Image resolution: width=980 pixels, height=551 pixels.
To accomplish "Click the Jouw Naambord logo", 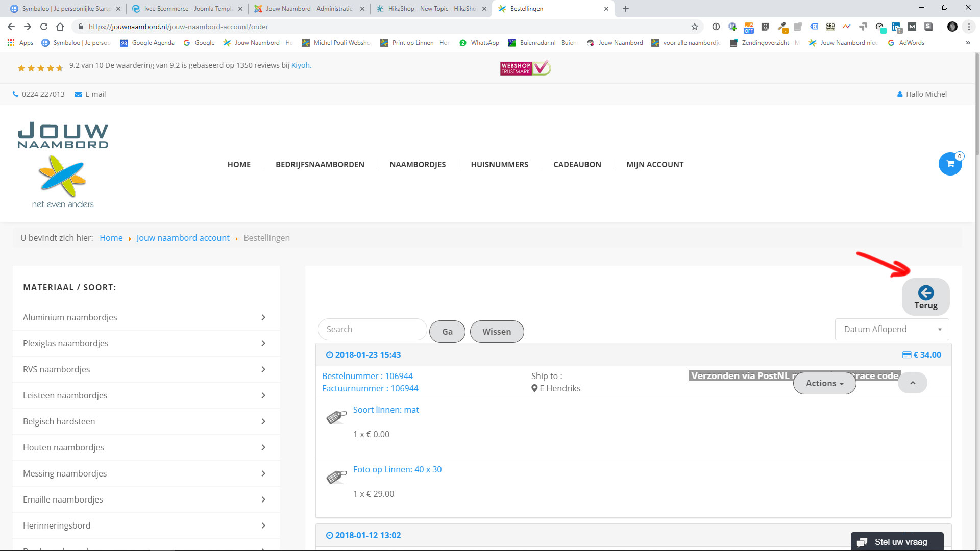I will [x=63, y=164].
